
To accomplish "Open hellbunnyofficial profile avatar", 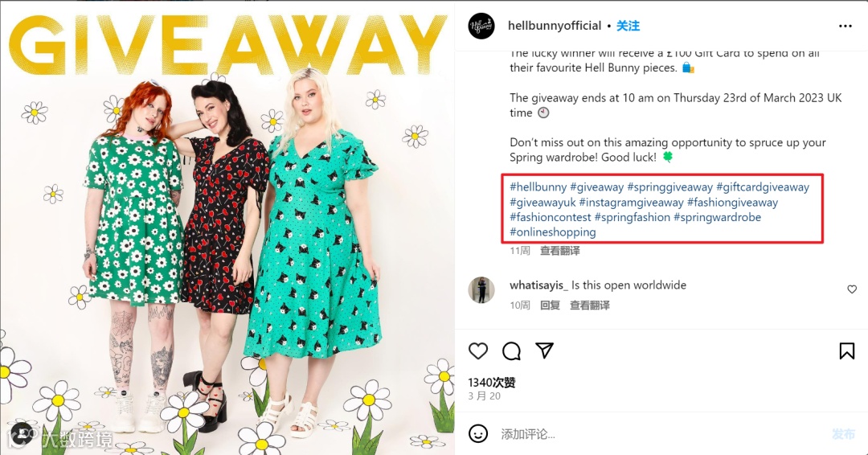I will (481, 26).
